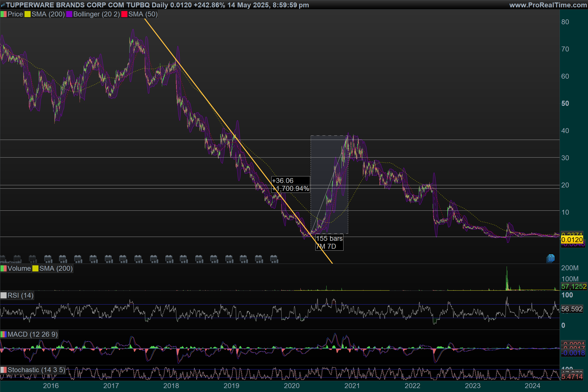Select the SMA (50) indicator legend label
This screenshot has width=588, height=392.
(143, 14)
